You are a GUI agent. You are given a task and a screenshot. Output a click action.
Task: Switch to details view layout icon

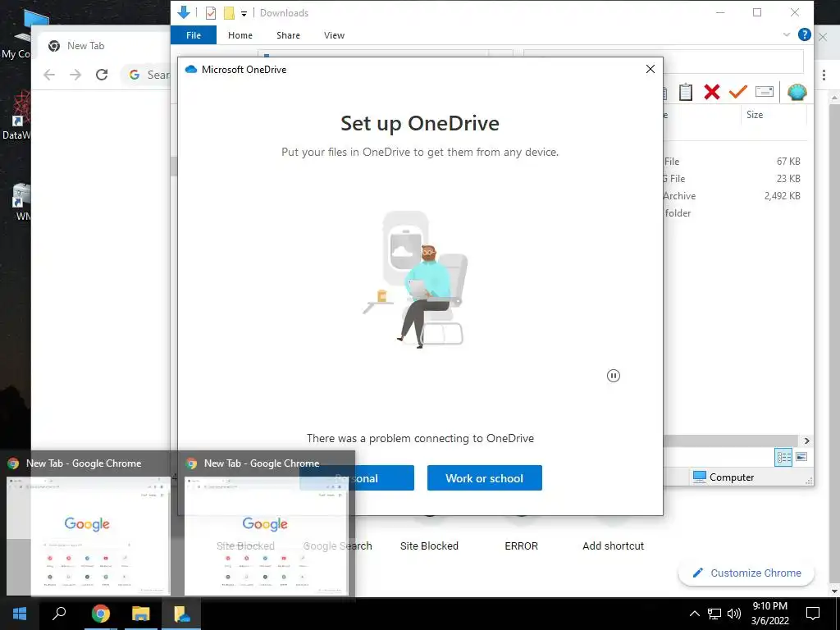pyautogui.click(x=783, y=457)
